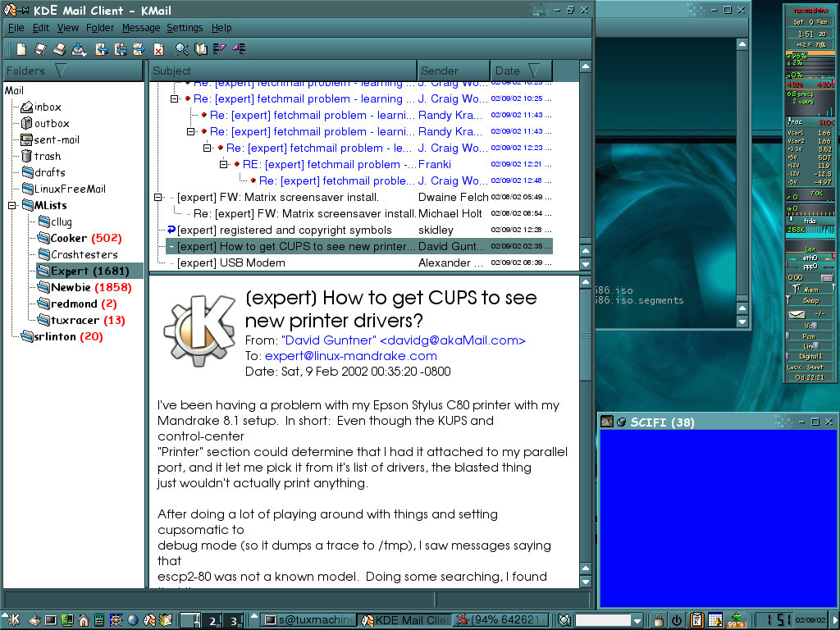Switch to the s@tuxmachine taskbar entry
Screen dimensions: 840x630
pos(308,620)
